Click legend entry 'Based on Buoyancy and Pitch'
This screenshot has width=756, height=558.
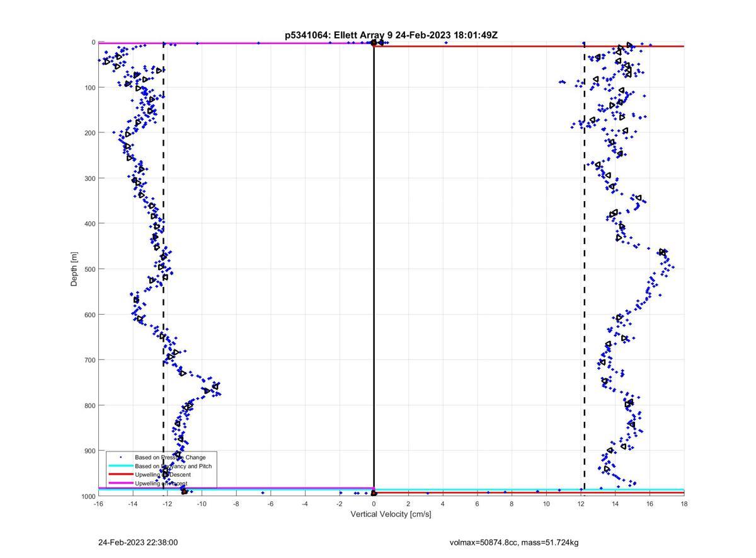tap(173, 466)
